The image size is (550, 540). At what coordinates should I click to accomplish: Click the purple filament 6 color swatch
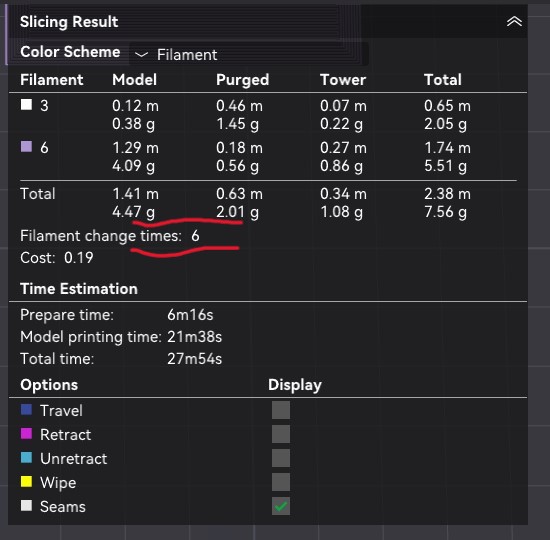26,147
